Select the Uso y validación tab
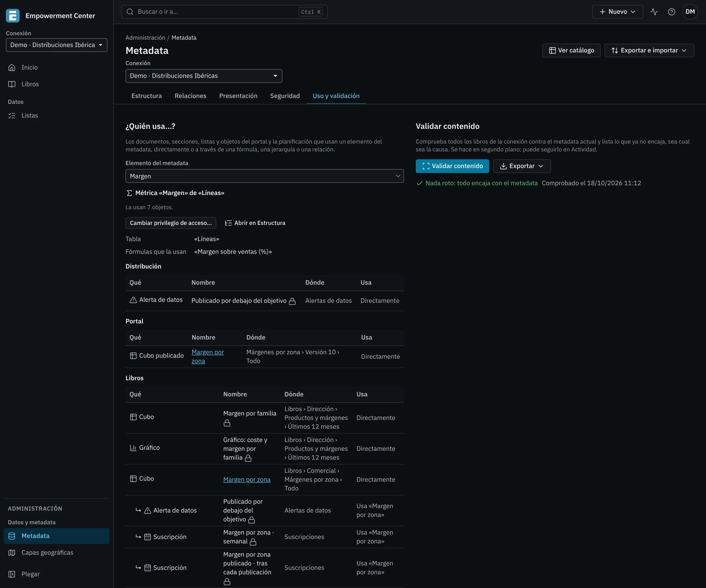The height and width of the screenshot is (588, 706). pos(336,96)
